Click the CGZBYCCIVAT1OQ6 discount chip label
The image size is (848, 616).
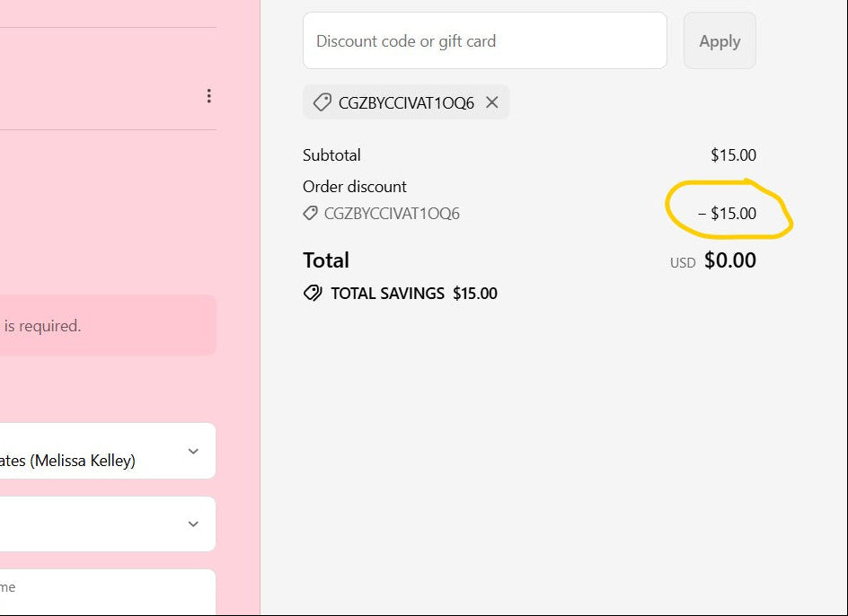point(406,102)
